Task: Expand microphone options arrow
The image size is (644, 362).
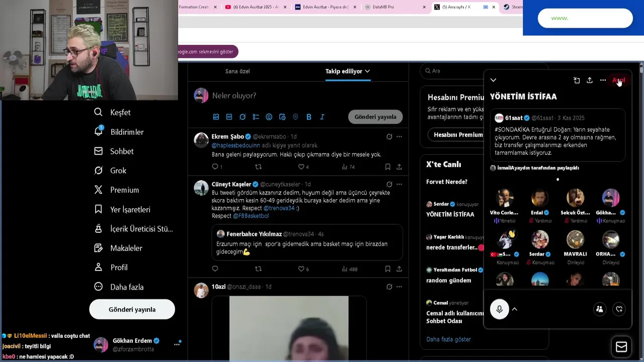Action: (515, 309)
